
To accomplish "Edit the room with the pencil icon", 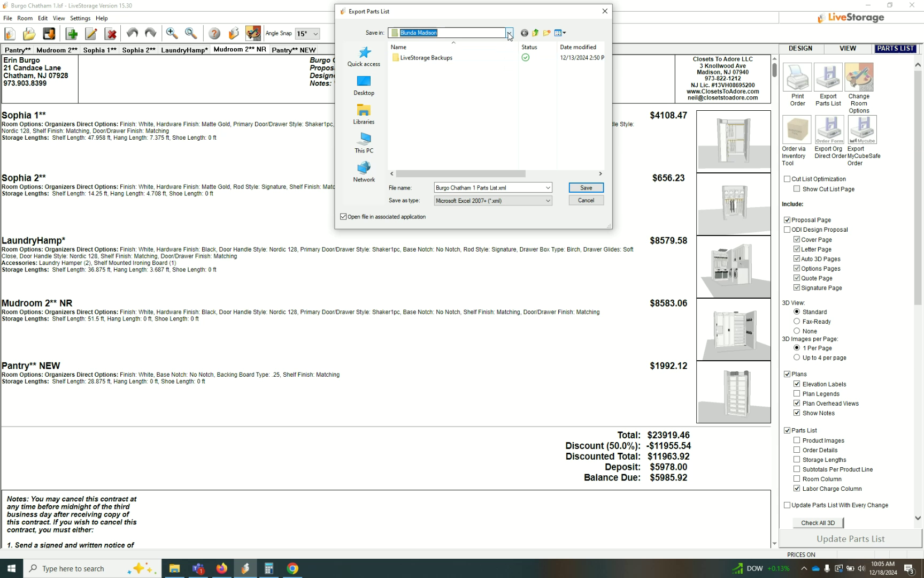I will [x=91, y=34].
